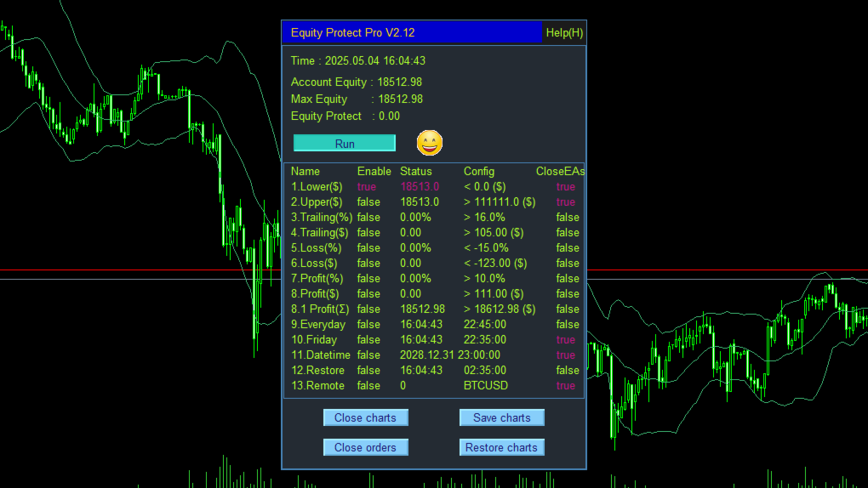This screenshot has height=488, width=868.
Task: Toggle Enable value for 6.Loss($)
Action: tap(368, 264)
